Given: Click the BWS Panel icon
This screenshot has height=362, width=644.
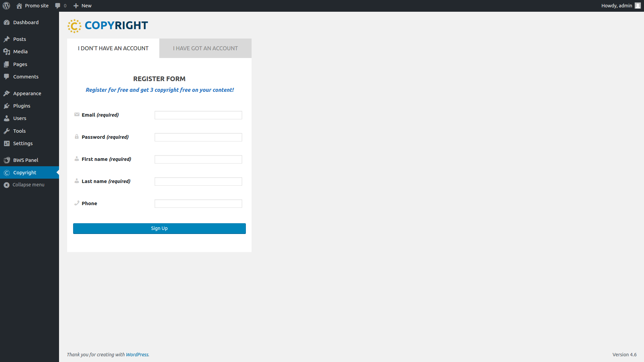Looking at the screenshot, I should pos(7,160).
